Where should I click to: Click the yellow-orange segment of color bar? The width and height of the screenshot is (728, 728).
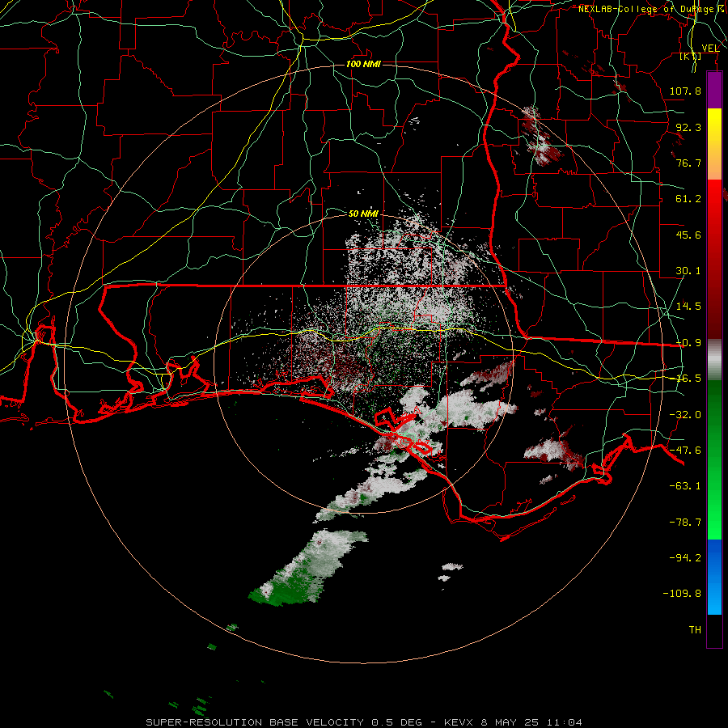(x=714, y=144)
